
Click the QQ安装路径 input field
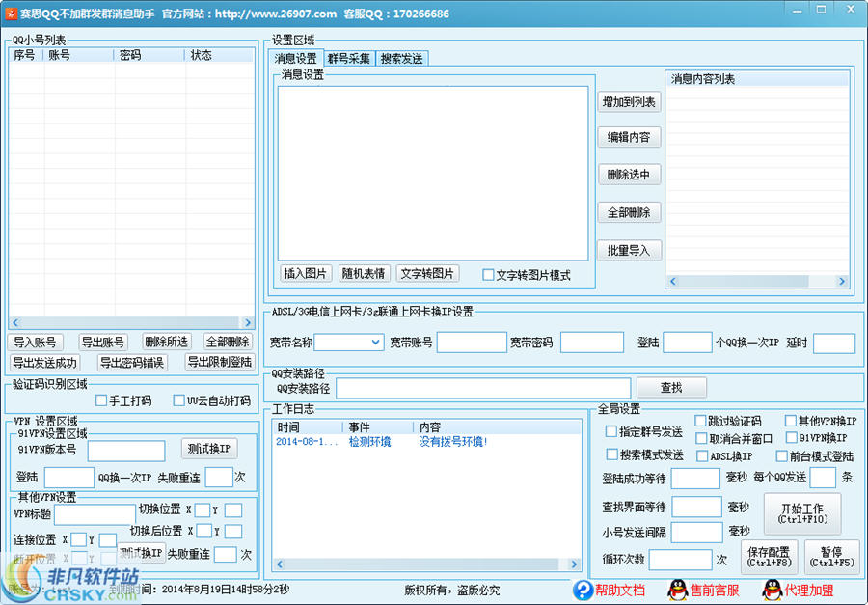[x=483, y=388]
